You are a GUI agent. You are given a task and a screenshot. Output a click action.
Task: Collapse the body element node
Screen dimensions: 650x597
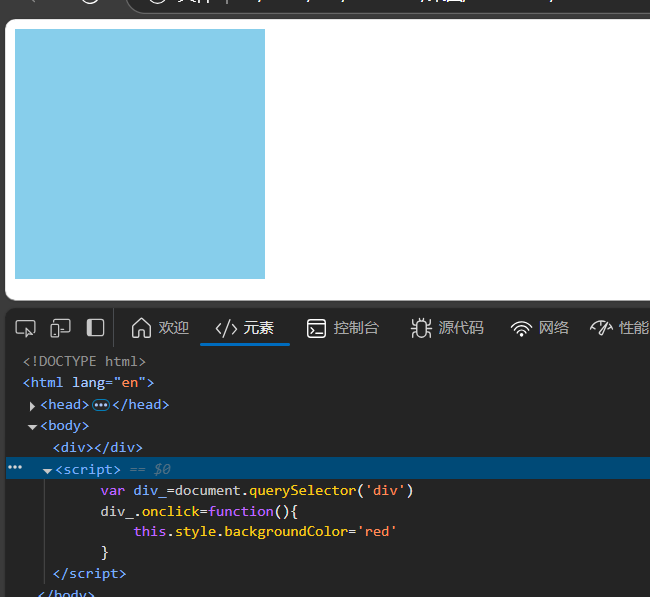pos(32,427)
